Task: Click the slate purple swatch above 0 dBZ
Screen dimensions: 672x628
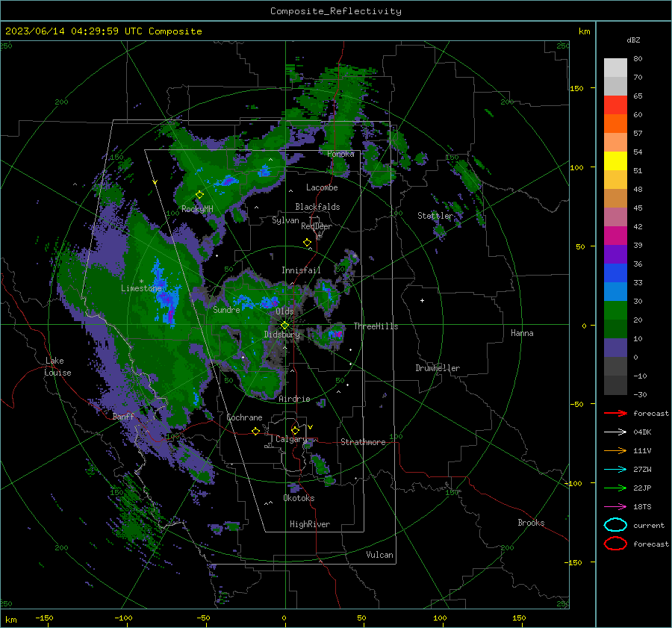Action: [615, 348]
